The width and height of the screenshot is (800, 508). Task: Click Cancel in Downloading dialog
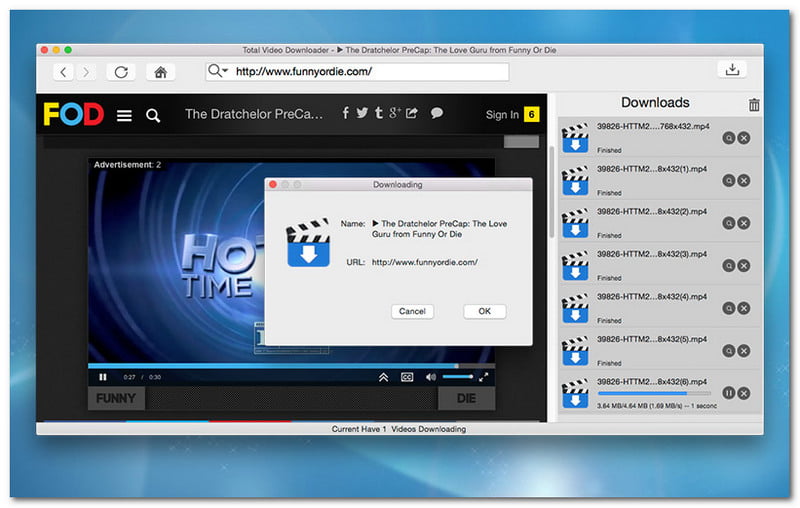point(412,311)
